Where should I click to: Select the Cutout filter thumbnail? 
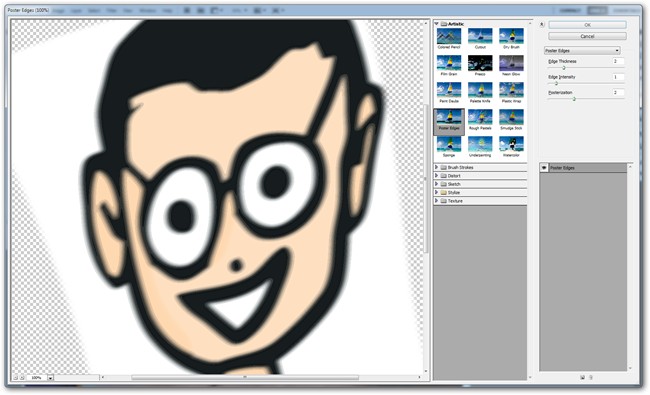(x=480, y=36)
